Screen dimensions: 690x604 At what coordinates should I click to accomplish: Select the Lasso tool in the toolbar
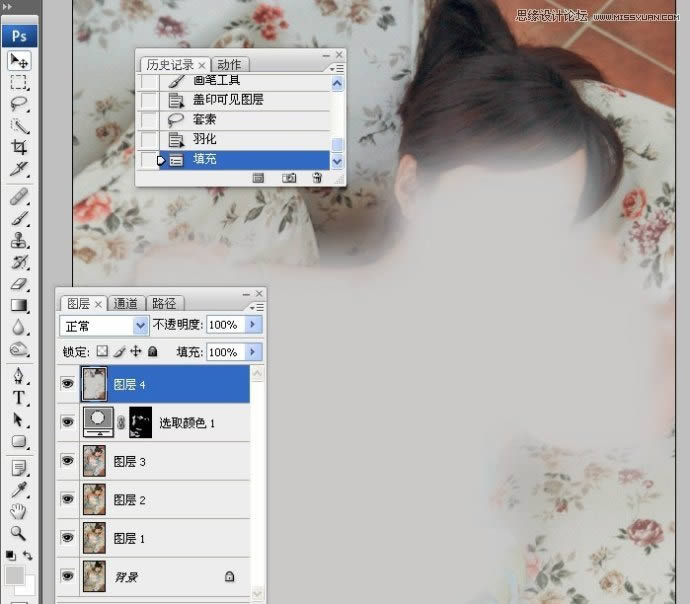coord(19,104)
